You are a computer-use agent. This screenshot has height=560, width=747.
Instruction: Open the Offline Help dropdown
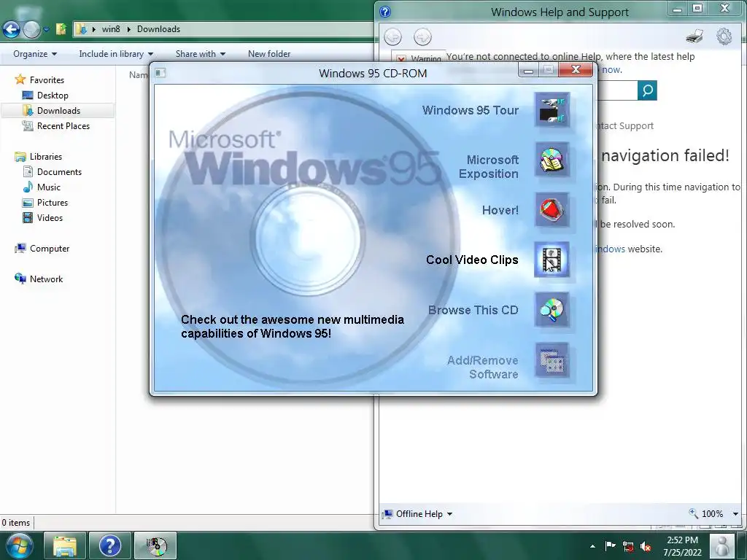[x=419, y=514]
